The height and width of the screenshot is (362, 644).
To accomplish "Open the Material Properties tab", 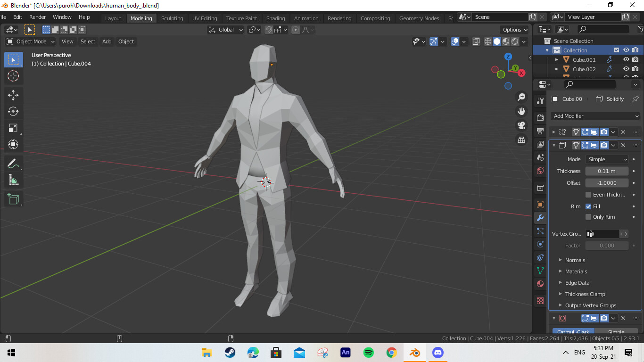I will (540, 283).
